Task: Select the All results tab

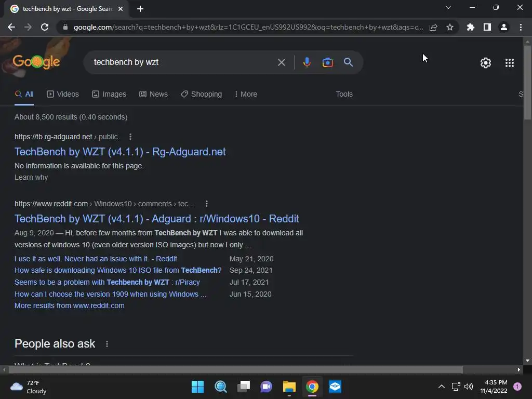Action: [x=24, y=95]
